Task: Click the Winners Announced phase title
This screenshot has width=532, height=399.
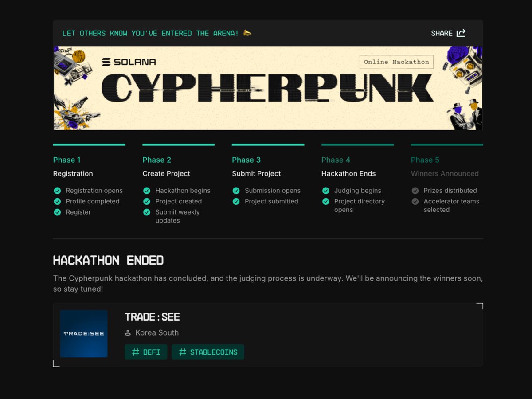Action: 445,174
